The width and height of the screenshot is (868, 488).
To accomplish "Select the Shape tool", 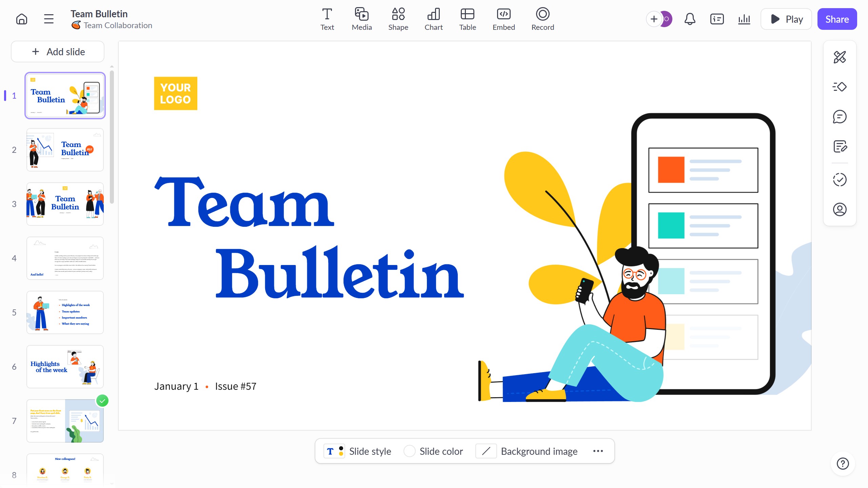I will pyautogui.click(x=398, y=19).
